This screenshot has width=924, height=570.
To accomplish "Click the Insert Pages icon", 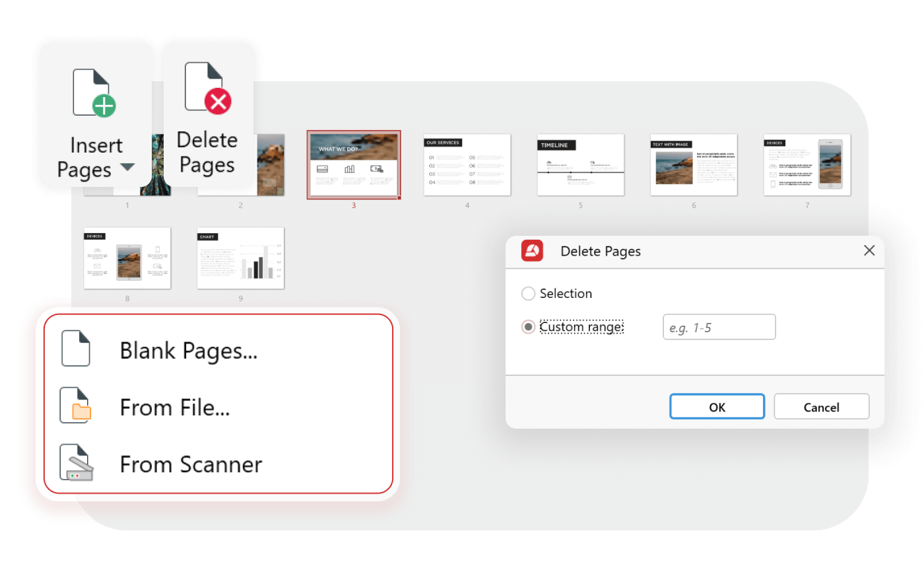I will point(94,92).
